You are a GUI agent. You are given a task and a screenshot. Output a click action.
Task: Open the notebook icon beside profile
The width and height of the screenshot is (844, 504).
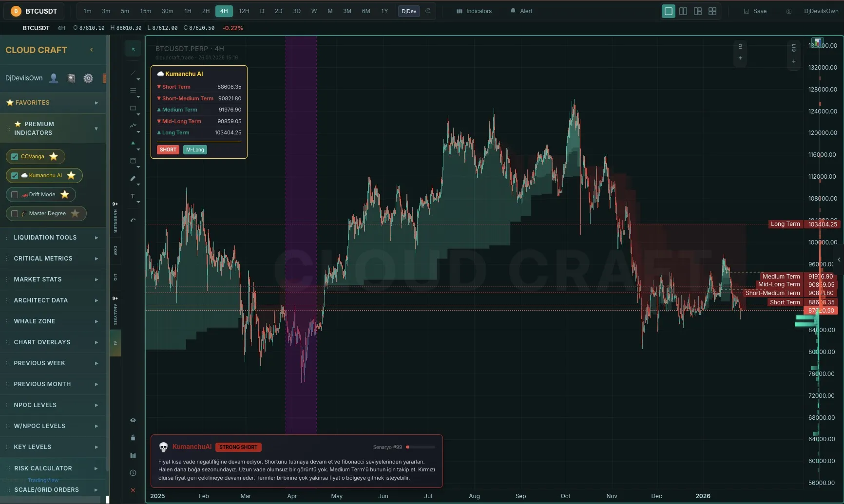(71, 78)
